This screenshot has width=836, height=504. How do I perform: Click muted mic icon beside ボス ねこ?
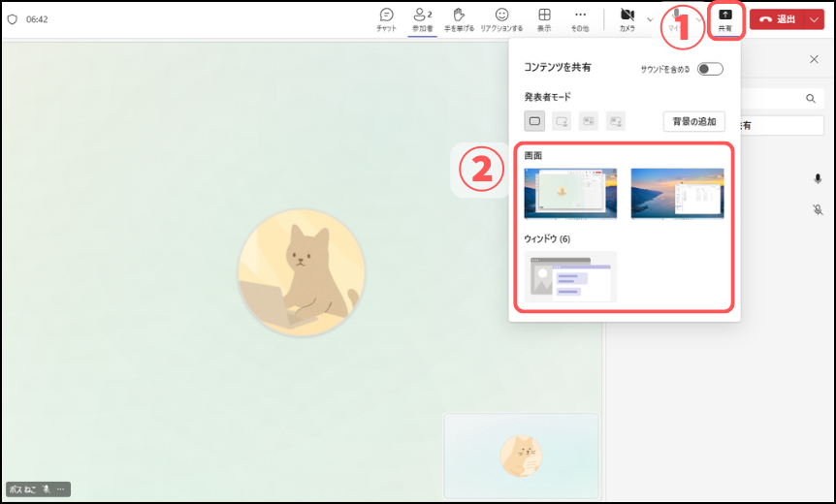point(47,489)
